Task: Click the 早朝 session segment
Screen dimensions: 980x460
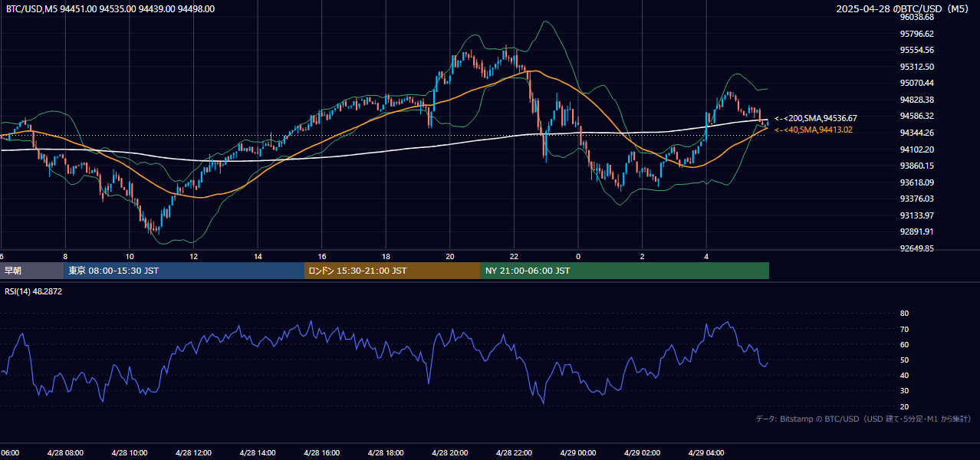Action: 32,271
